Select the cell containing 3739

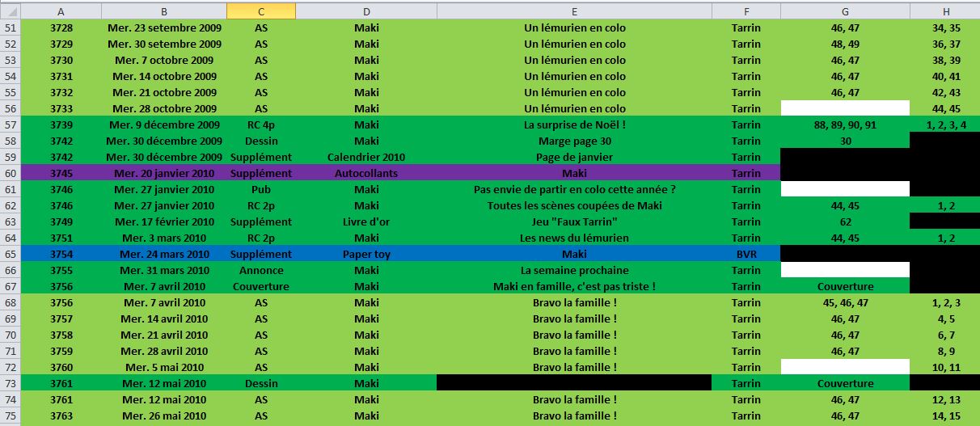(x=61, y=124)
